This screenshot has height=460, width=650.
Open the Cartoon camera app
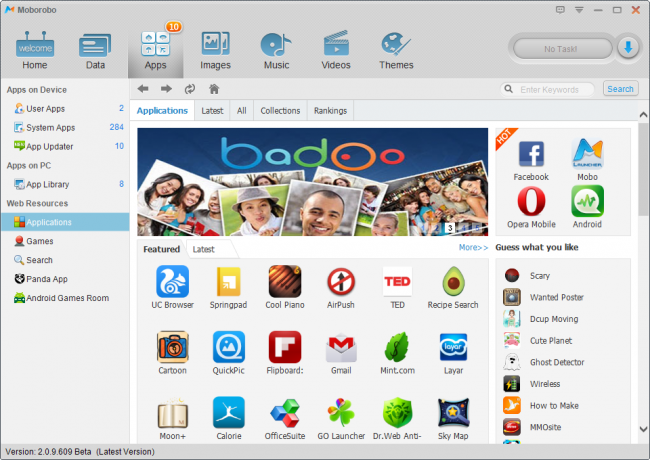pyautogui.click(x=172, y=353)
